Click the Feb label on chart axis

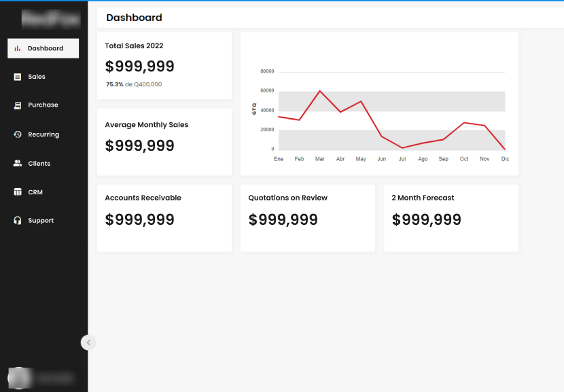(x=299, y=159)
